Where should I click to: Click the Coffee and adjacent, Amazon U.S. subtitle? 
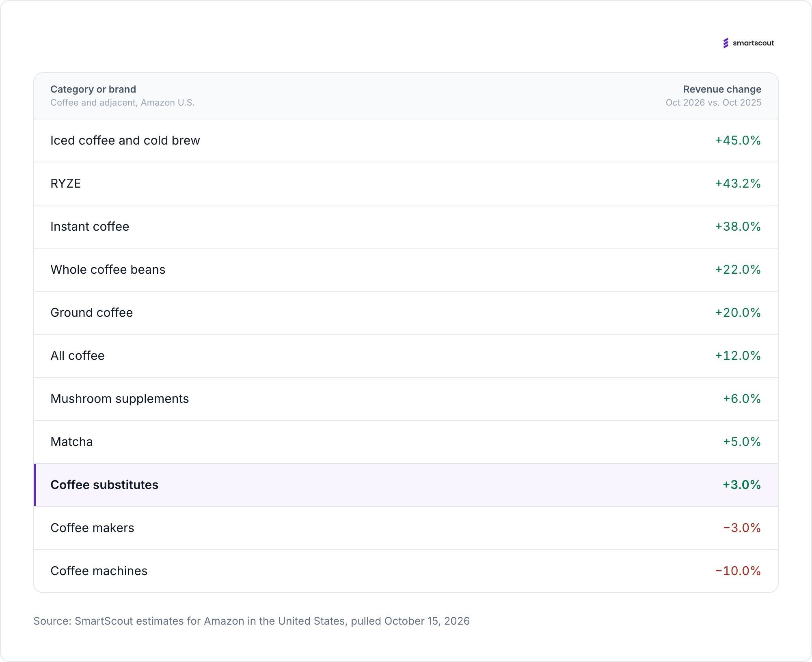[x=123, y=103]
